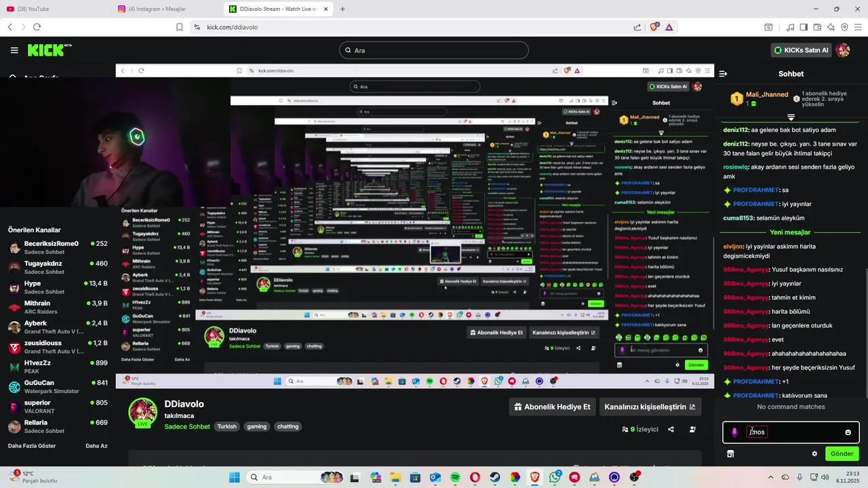Screen dimensions: 868x488
Task: Click the chat message input field
Action: point(791,432)
